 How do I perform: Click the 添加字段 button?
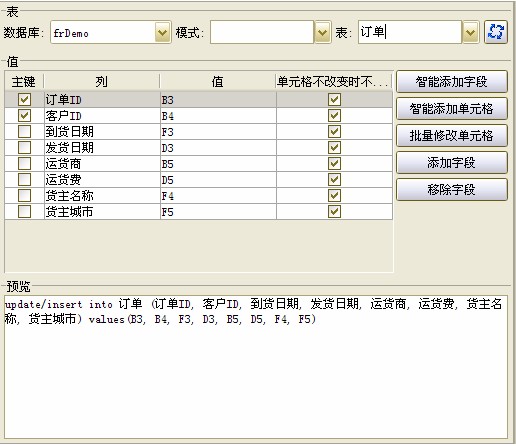pos(452,163)
